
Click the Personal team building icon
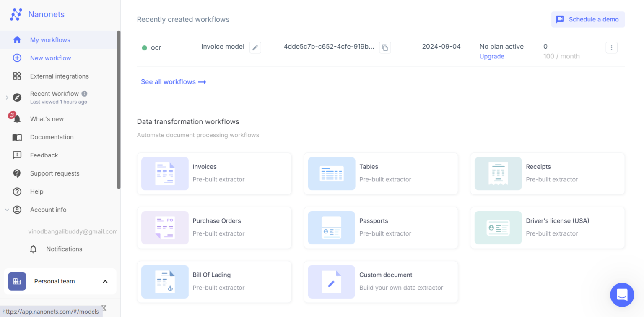click(x=17, y=281)
